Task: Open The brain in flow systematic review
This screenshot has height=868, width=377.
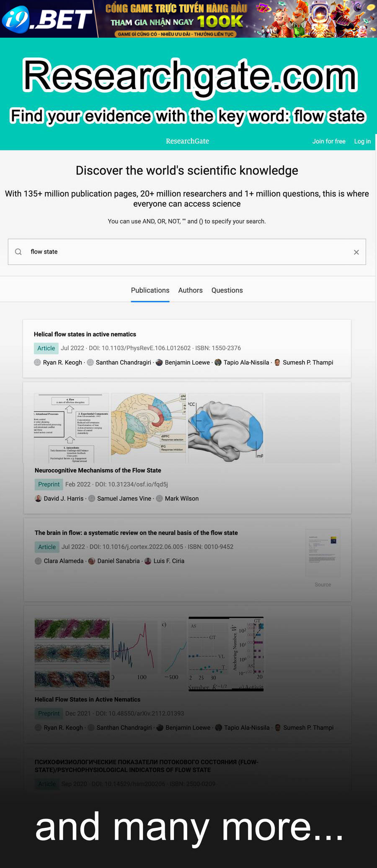Action: (136, 533)
